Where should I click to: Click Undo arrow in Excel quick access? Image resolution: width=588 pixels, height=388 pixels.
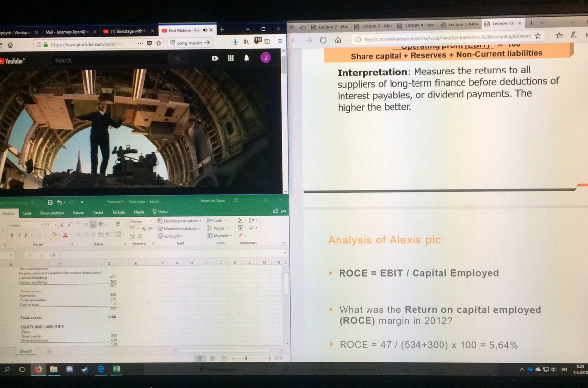(x=59, y=202)
